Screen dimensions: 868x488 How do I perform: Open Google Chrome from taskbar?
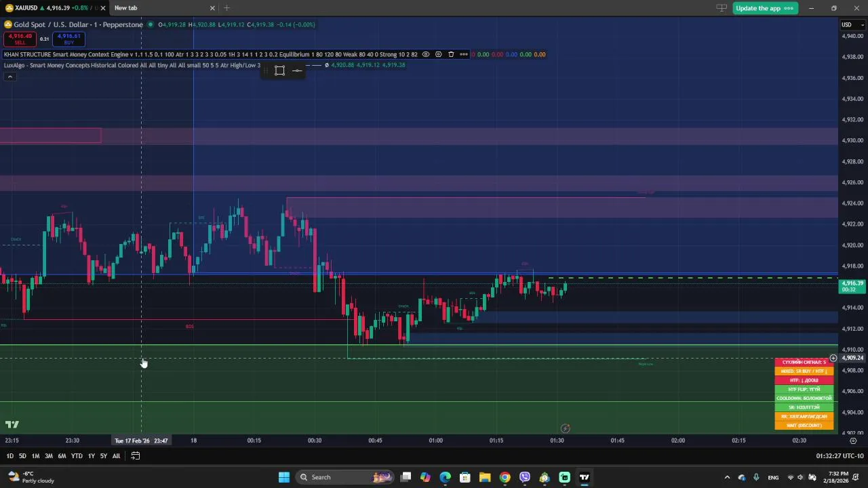click(505, 477)
